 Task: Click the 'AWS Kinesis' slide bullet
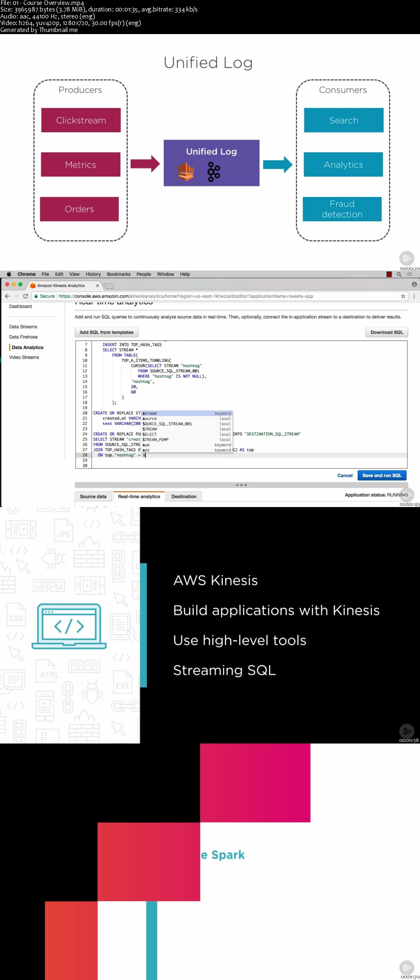click(215, 580)
